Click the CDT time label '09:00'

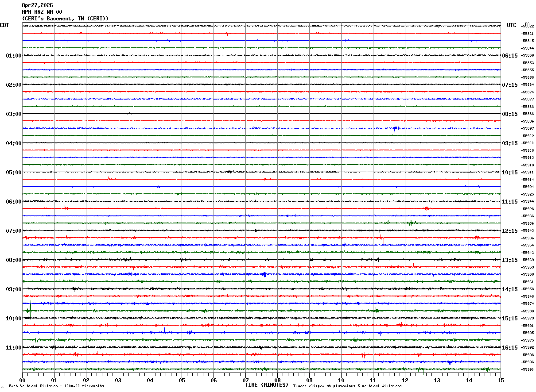point(14,289)
